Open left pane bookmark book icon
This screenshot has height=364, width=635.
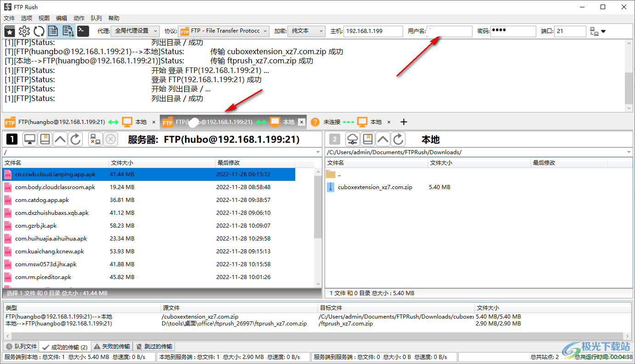pyautogui.click(x=45, y=140)
